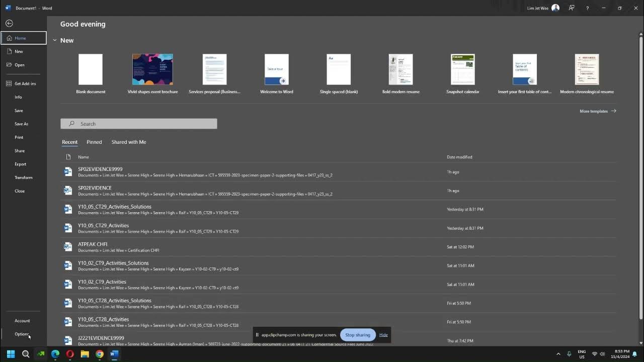644x362 pixels.
Task: Open the Account page
Action: tap(24, 321)
